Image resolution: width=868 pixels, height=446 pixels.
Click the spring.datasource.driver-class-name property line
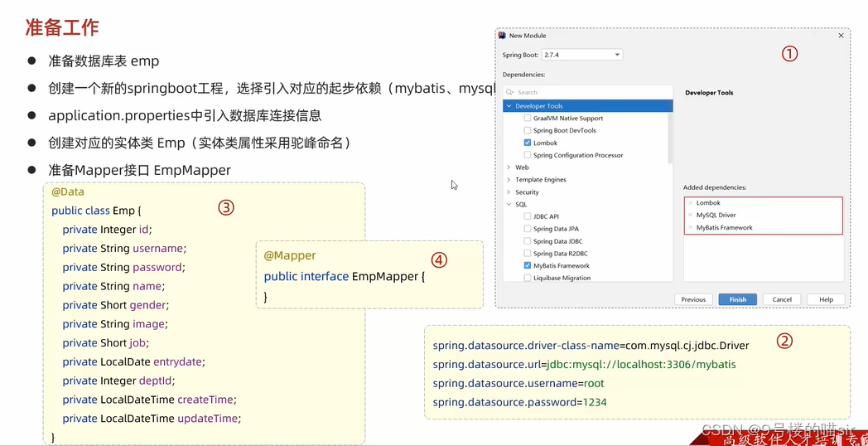tap(591, 346)
